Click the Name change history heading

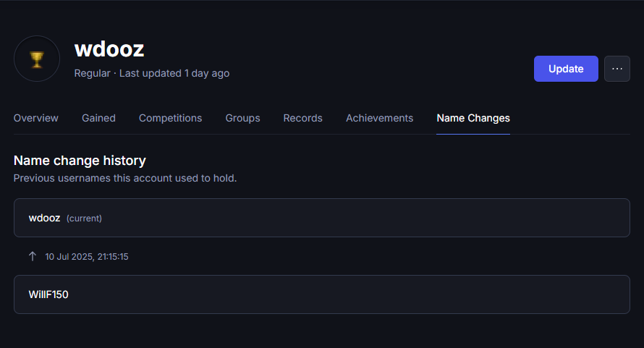click(80, 160)
